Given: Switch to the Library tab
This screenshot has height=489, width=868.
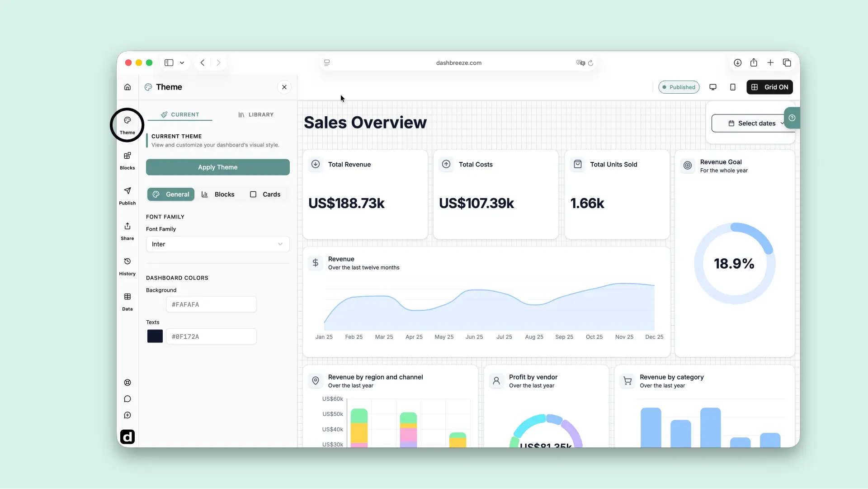Looking at the screenshot, I should [256, 115].
